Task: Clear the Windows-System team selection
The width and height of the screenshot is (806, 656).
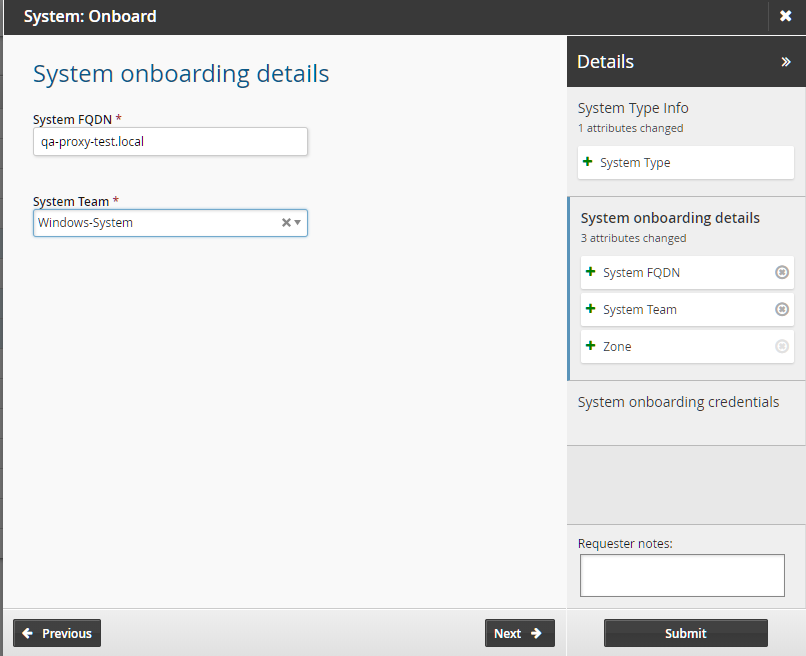Action: pyautogui.click(x=286, y=223)
